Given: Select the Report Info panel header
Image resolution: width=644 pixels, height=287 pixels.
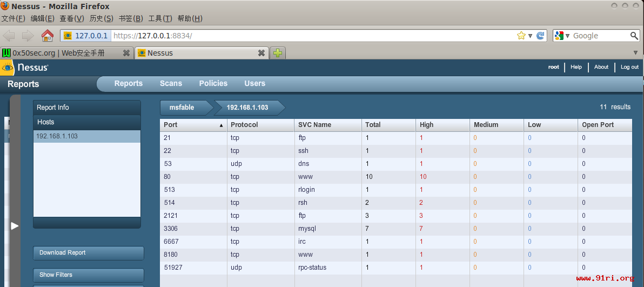Looking at the screenshot, I should (86, 108).
